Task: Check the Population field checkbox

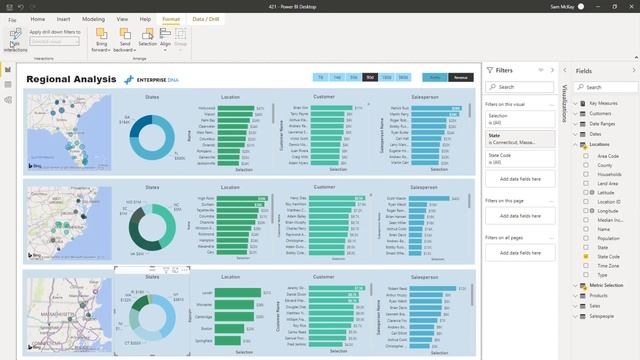Action: (x=586, y=238)
